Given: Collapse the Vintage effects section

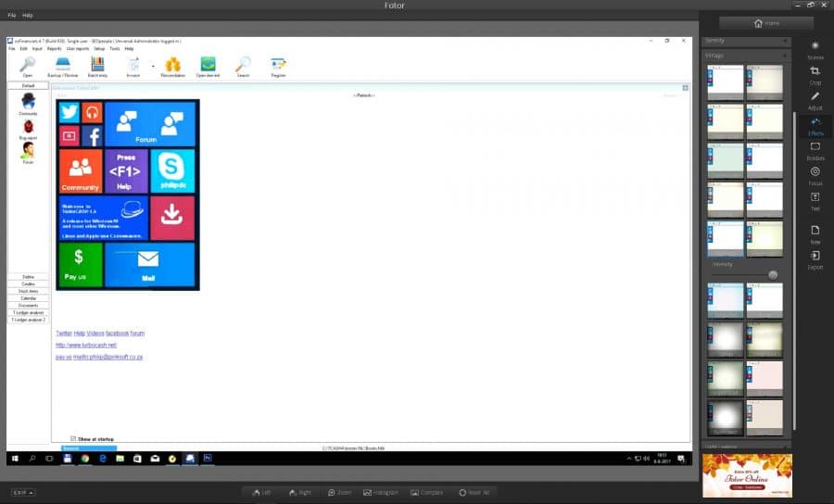Looking at the screenshot, I should click(746, 56).
